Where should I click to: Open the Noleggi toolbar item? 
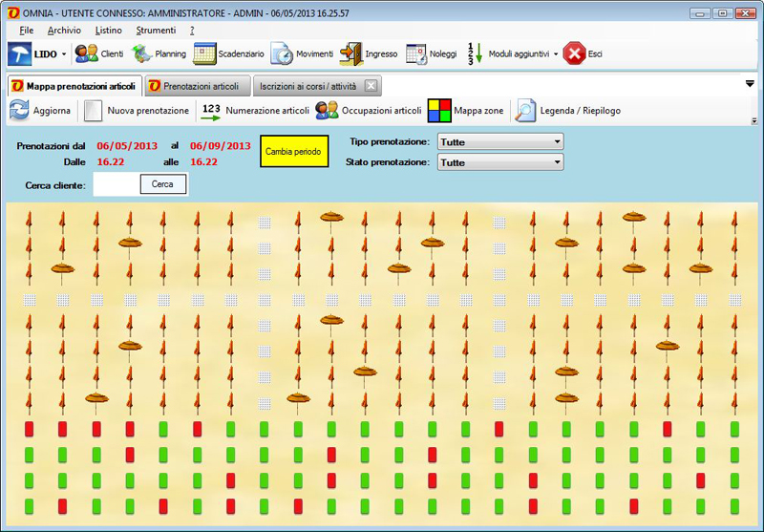[x=432, y=53]
